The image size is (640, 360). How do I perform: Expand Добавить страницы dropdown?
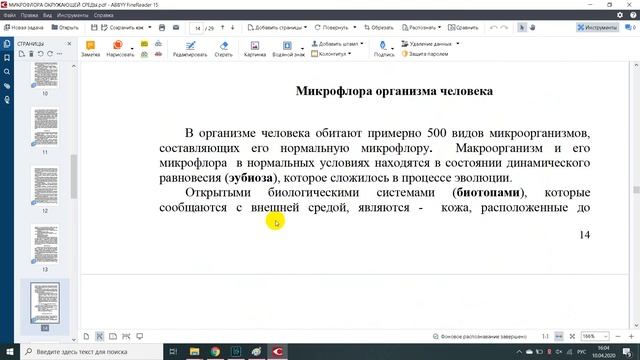pos(305,27)
